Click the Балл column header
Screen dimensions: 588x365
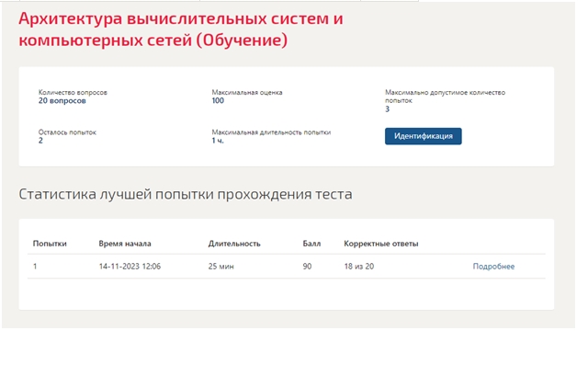tap(311, 244)
